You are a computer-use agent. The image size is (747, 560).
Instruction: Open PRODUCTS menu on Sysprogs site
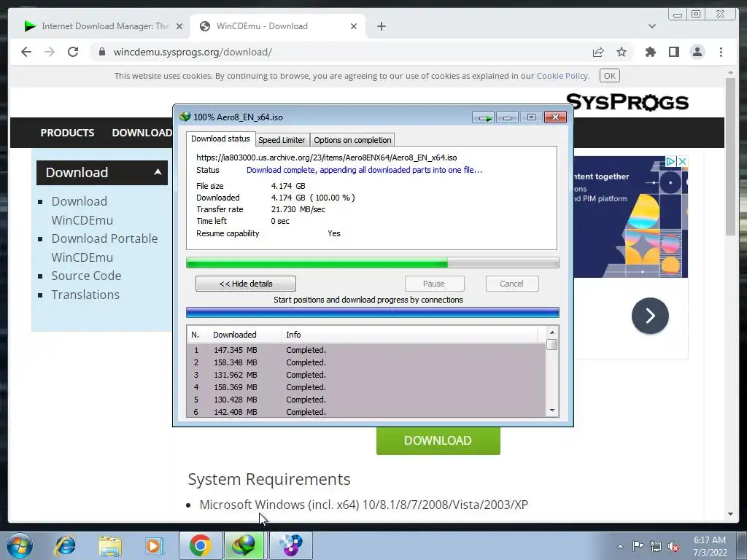coord(67,133)
